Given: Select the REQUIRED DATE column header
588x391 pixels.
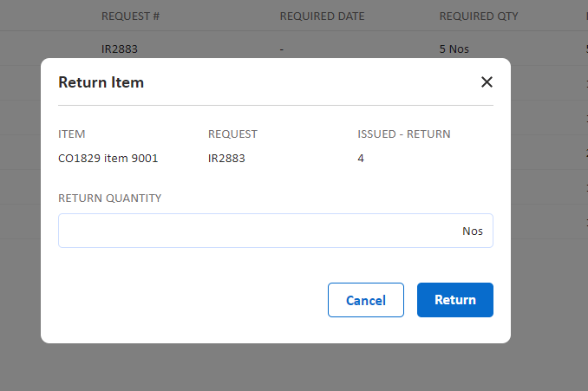Looking at the screenshot, I should coord(322,16).
